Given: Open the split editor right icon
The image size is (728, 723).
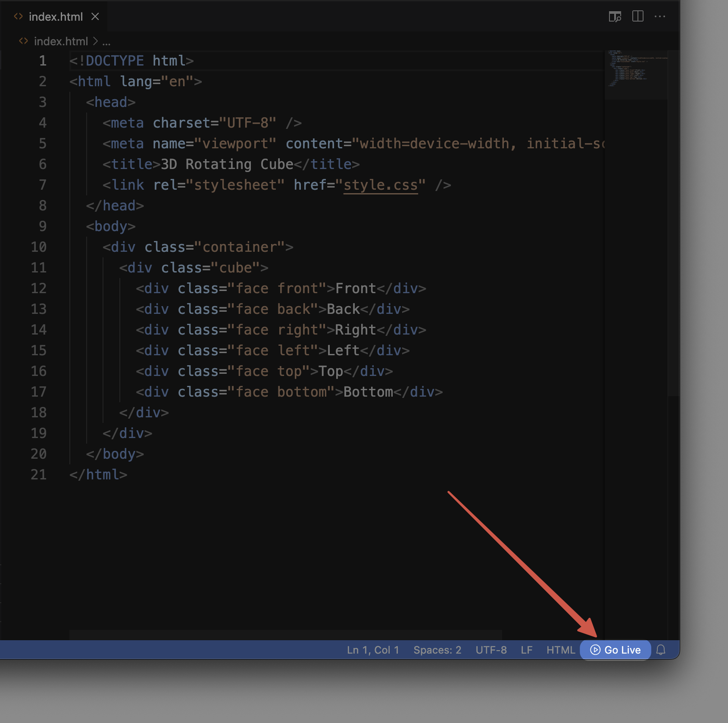Looking at the screenshot, I should click(x=637, y=16).
